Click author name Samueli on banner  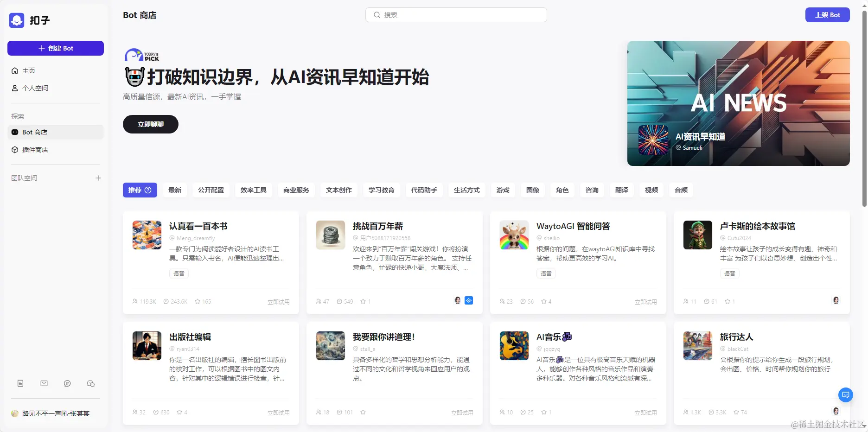pyautogui.click(x=693, y=148)
